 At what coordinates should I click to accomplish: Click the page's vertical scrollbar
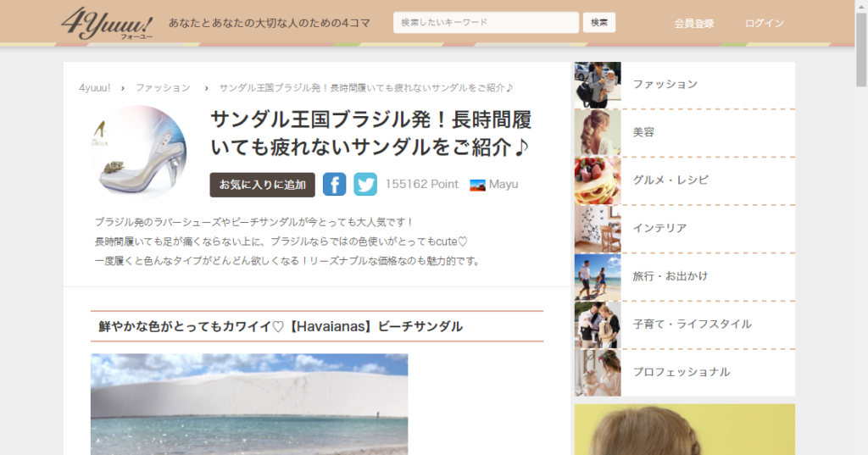coord(861,254)
